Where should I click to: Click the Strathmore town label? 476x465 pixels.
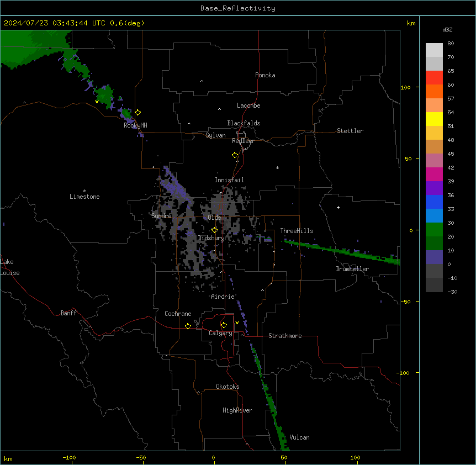point(285,336)
